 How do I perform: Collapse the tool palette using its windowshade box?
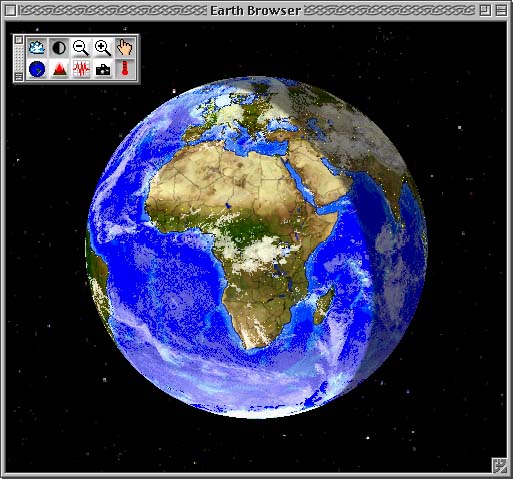[x=19, y=77]
